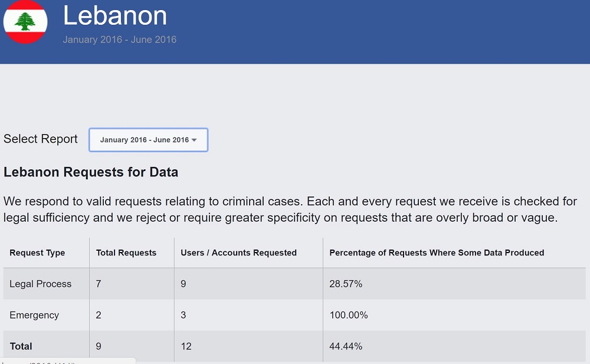Click the Total Requests column header
The image size is (590, 364).
click(x=126, y=252)
